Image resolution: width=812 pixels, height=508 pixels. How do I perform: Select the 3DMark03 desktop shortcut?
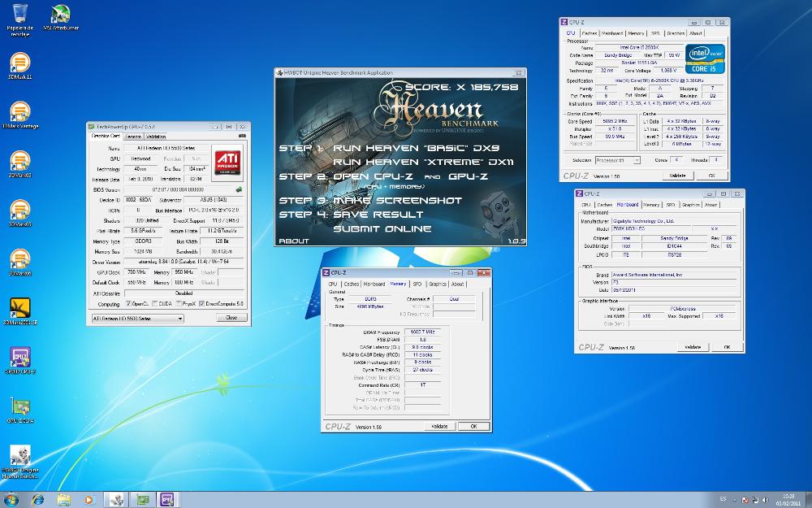(x=19, y=164)
